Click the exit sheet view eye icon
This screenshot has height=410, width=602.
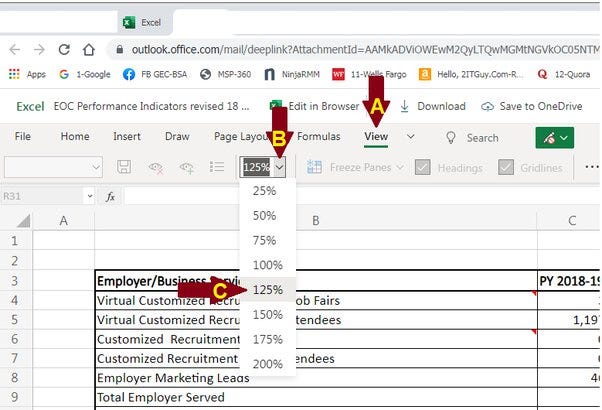pyautogui.click(x=156, y=167)
